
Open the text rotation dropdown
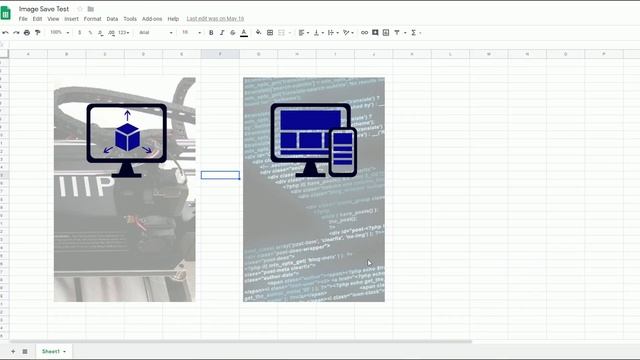click(x=348, y=33)
